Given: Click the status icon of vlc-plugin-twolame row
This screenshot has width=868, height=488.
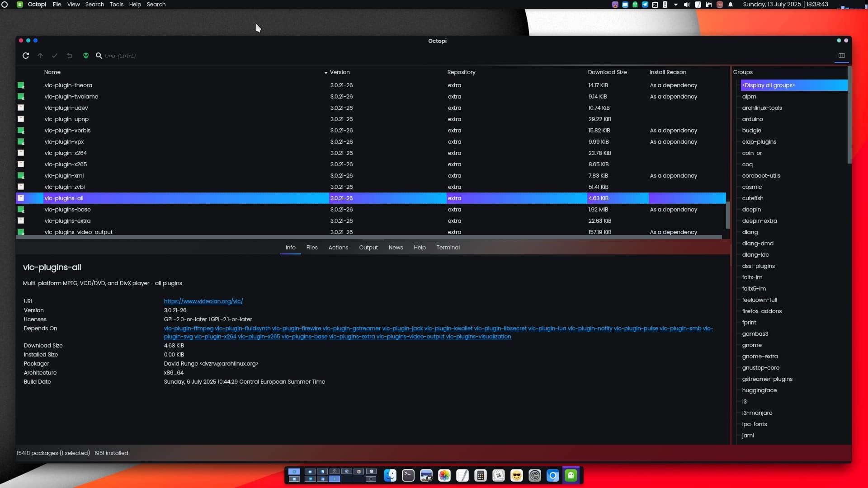Looking at the screenshot, I should (21, 97).
